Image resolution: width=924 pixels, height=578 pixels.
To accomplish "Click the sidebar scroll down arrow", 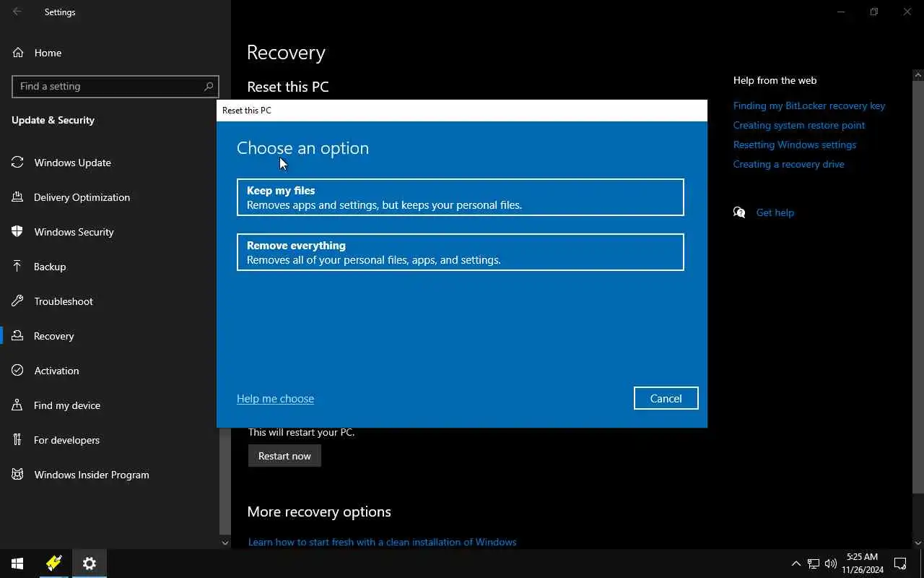I will click(225, 543).
